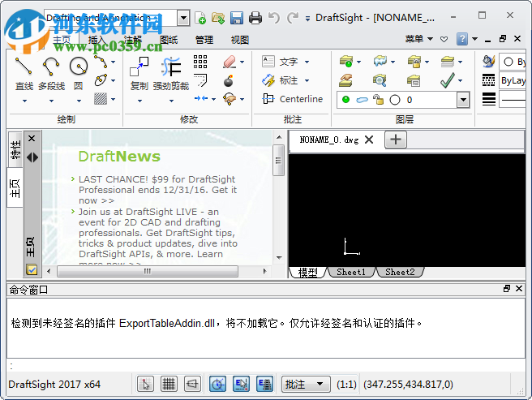This screenshot has height=400, width=532.
Task: Click the Chamfer corner tool icon
Action: (x=200, y=80)
